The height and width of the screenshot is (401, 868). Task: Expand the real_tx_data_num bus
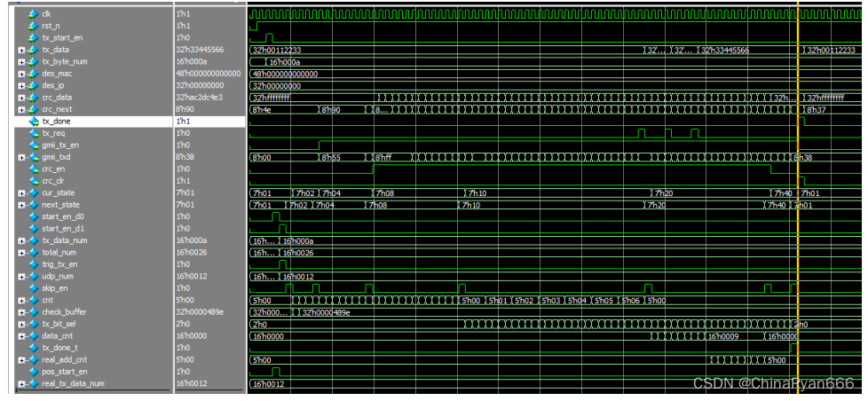21,383
